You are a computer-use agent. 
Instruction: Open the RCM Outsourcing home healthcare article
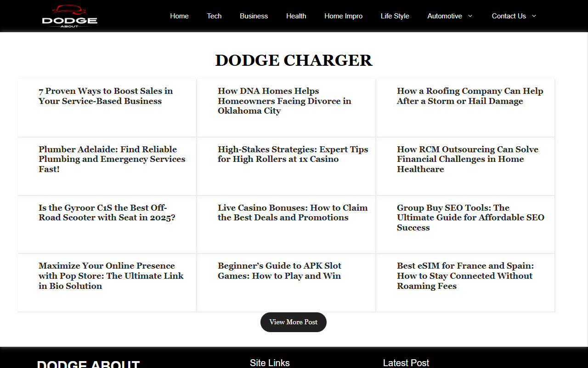(x=468, y=159)
